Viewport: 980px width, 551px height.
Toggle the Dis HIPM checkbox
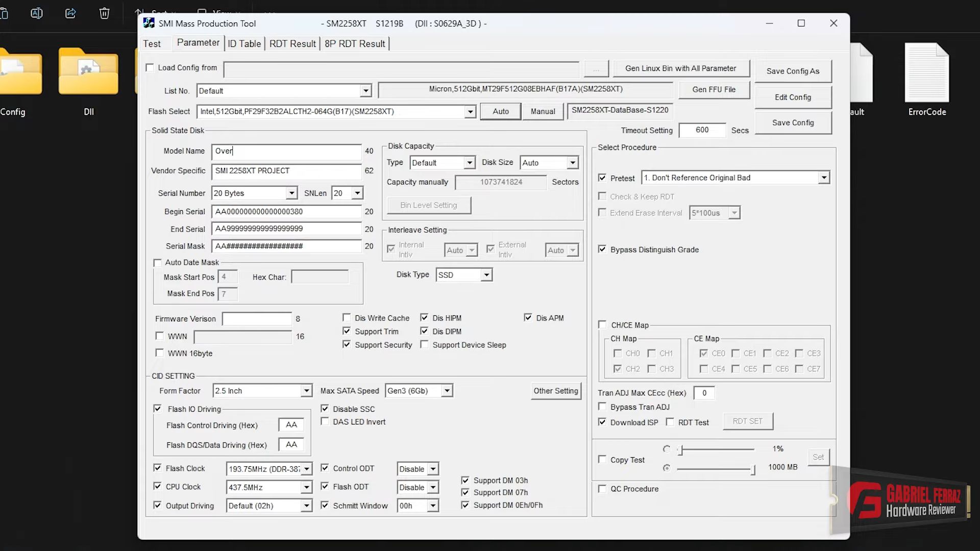point(424,318)
